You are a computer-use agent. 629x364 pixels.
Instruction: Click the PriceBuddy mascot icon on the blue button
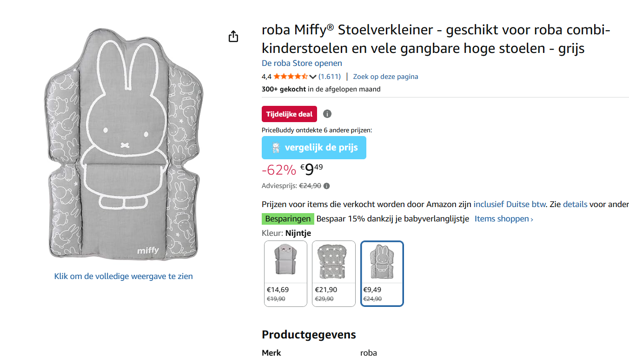pyautogui.click(x=276, y=148)
